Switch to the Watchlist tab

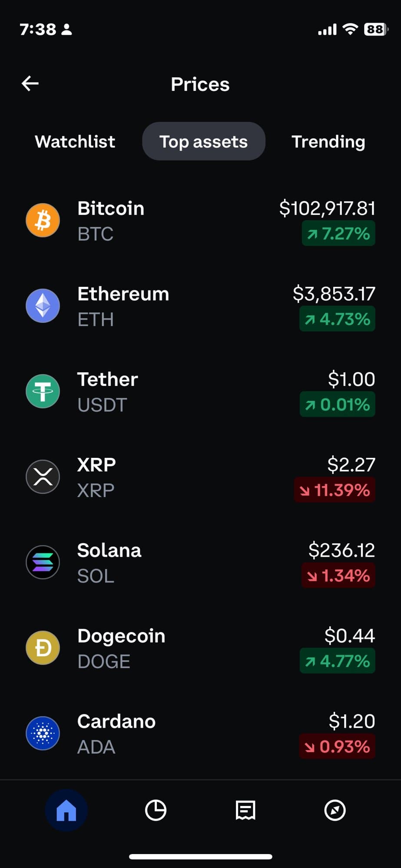(75, 141)
